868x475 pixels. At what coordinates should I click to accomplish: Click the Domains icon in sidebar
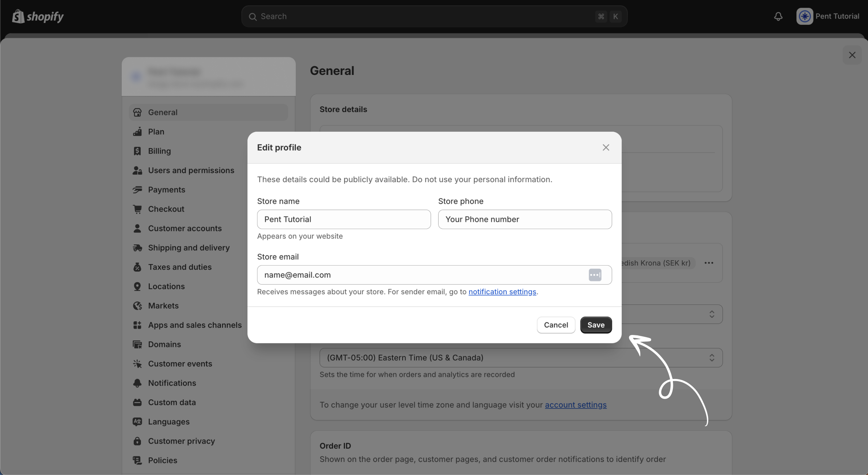[137, 344]
